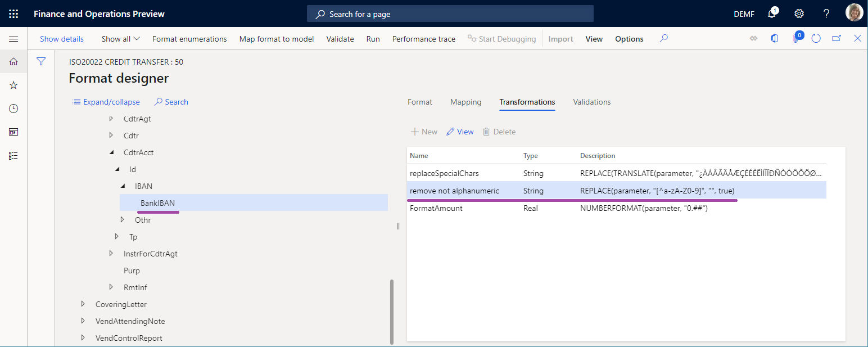Open Favorites via the star icon
This screenshot has width=868, height=347.
[13, 85]
